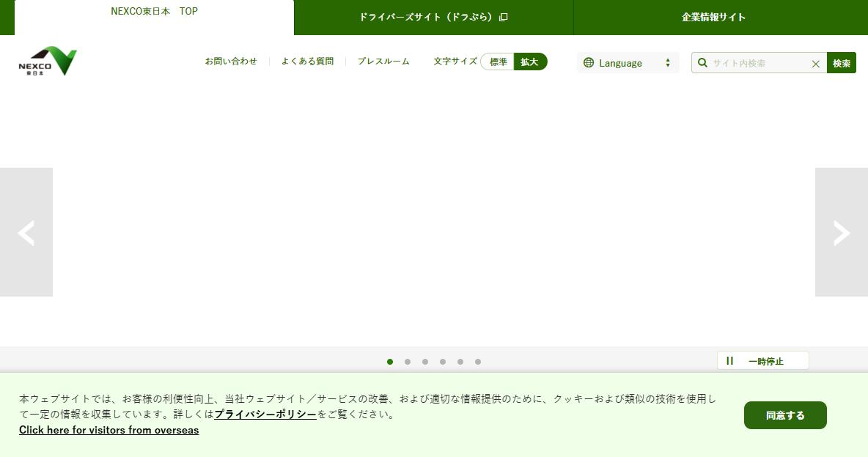868x457 pixels.
Task: Click the globe icon beside Language
Action: [589, 62]
